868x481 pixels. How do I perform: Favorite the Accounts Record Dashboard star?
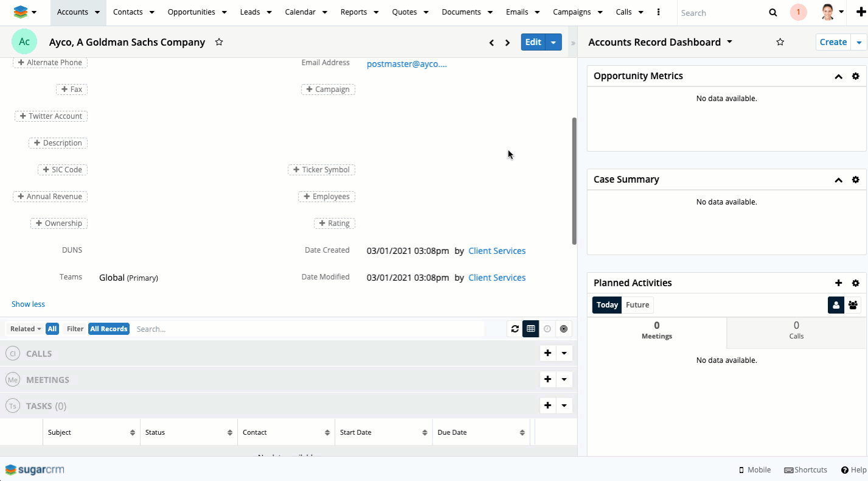(x=780, y=42)
